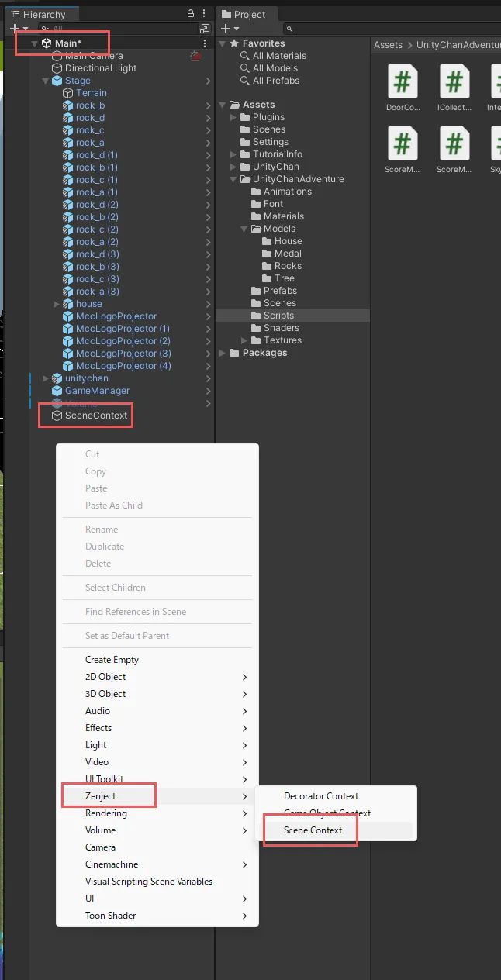Click the ICollect... script file icon
Screen dimensions: 501x980
click(454, 81)
